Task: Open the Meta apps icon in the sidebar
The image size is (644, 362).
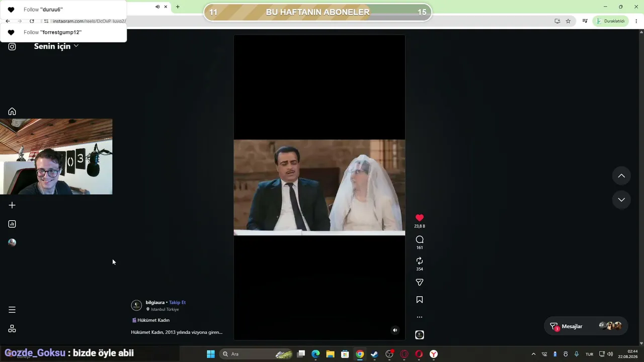Action: 12,329
